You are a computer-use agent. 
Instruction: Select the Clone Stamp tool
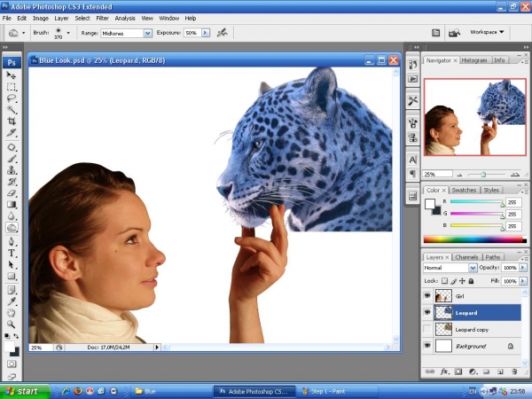[x=12, y=170]
